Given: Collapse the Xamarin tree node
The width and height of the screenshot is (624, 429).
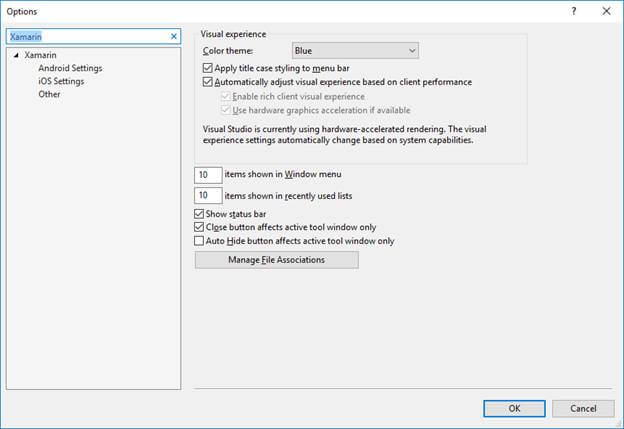Looking at the screenshot, I should pos(17,56).
